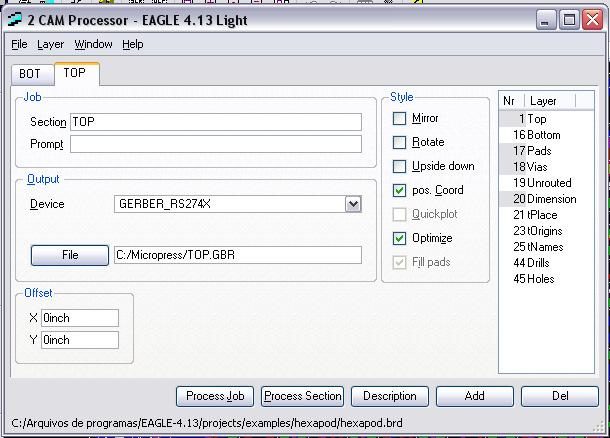Deselect layer 18 Vias
The width and height of the screenshot is (610, 438).
[x=547, y=167]
